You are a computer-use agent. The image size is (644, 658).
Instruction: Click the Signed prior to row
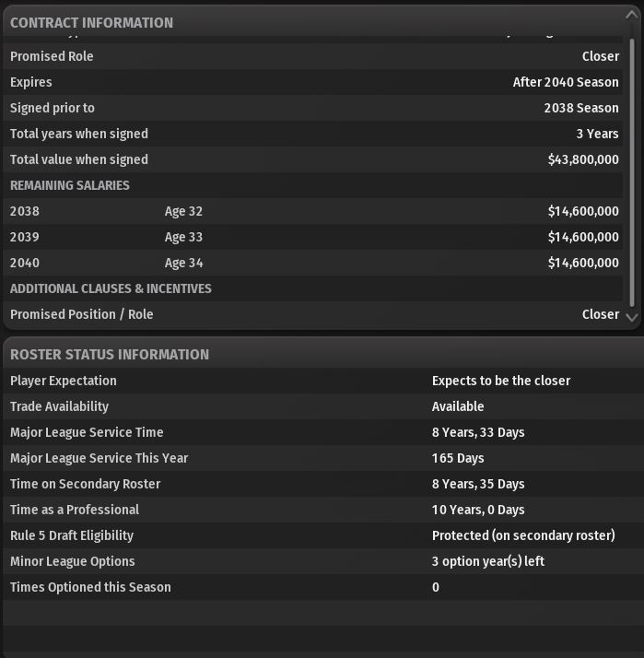(313, 108)
